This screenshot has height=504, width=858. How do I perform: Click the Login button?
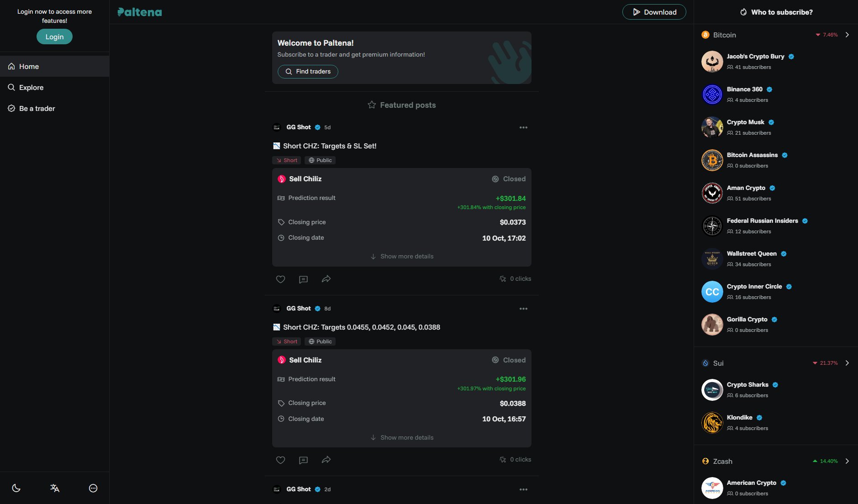pyautogui.click(x=54, y=37)
